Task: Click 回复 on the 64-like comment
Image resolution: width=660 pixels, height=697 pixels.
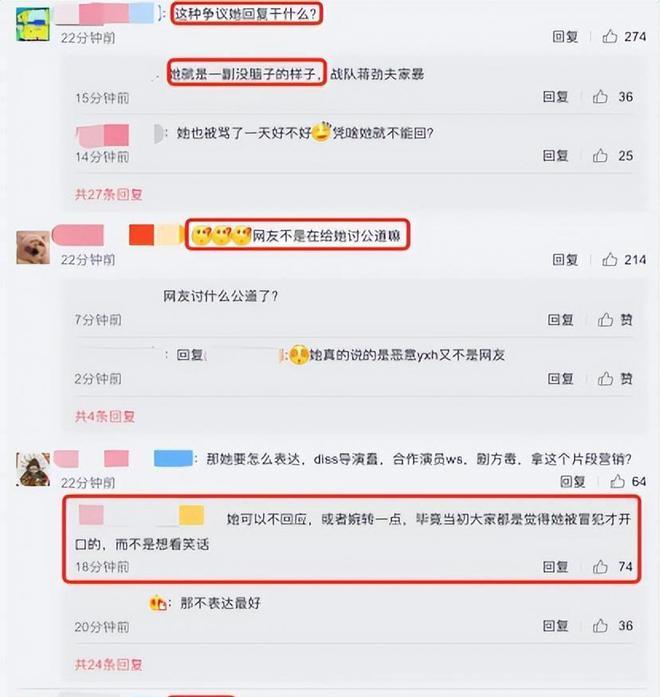Action: click(x=572, y=481)
